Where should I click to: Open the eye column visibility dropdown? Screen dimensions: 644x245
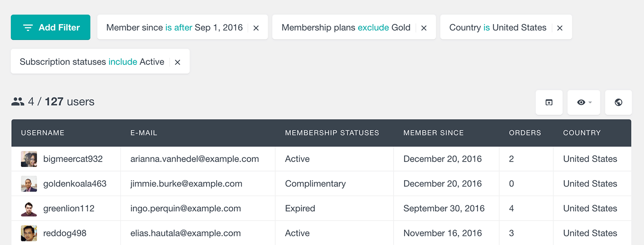pos(584,103)
